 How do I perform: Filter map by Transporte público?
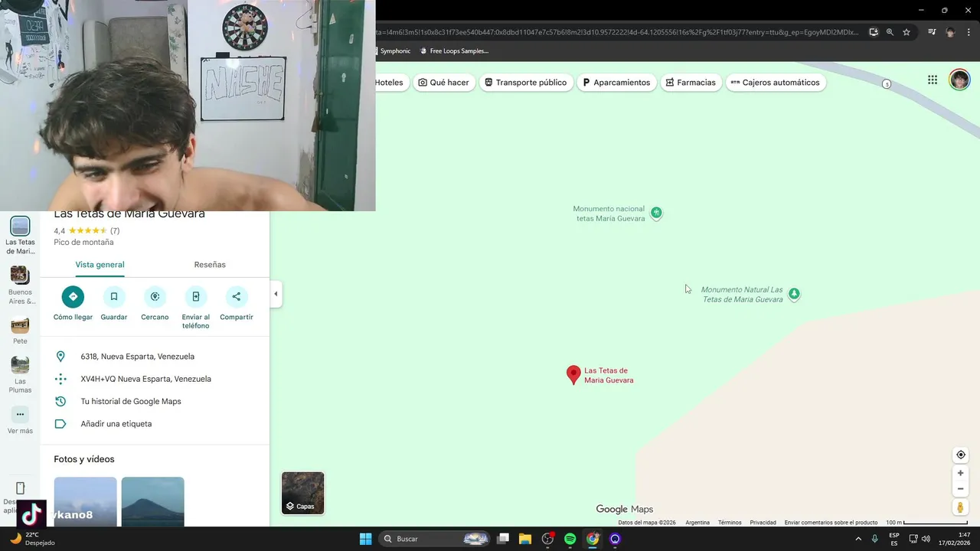(x=526, y=83)
